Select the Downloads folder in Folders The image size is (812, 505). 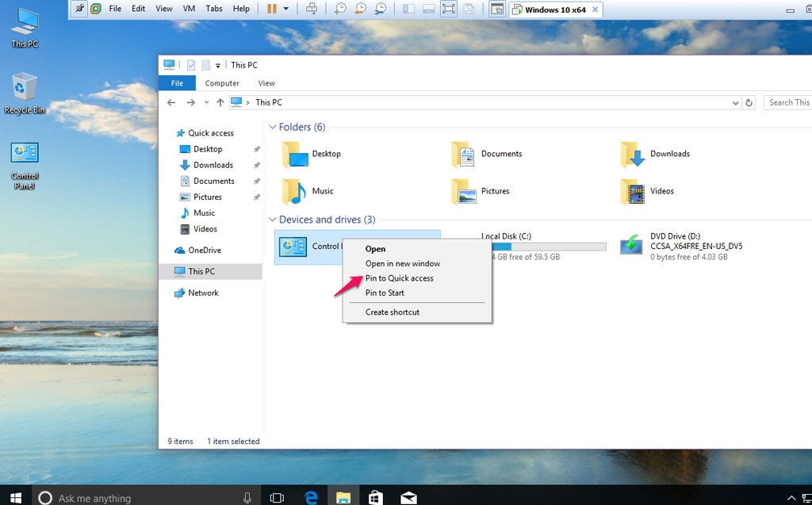click(x=655, y=154)
